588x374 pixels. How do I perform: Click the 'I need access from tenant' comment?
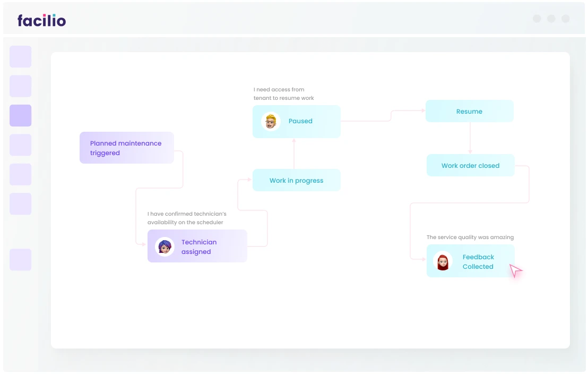(x=283, y=93)
